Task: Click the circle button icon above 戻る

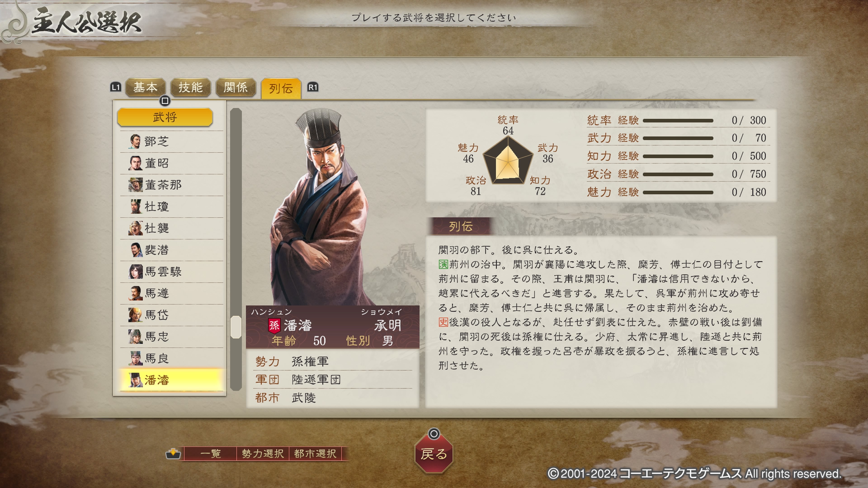Action: 434,434
